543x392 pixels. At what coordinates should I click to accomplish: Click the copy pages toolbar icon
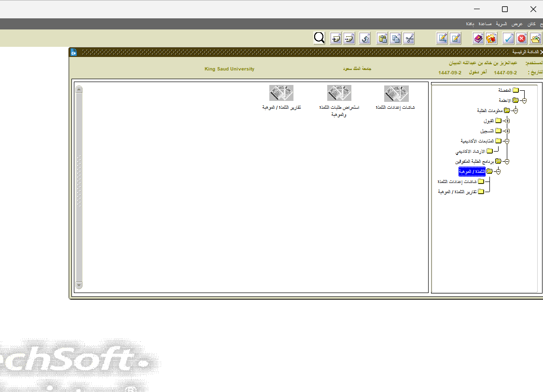[396, 39]
